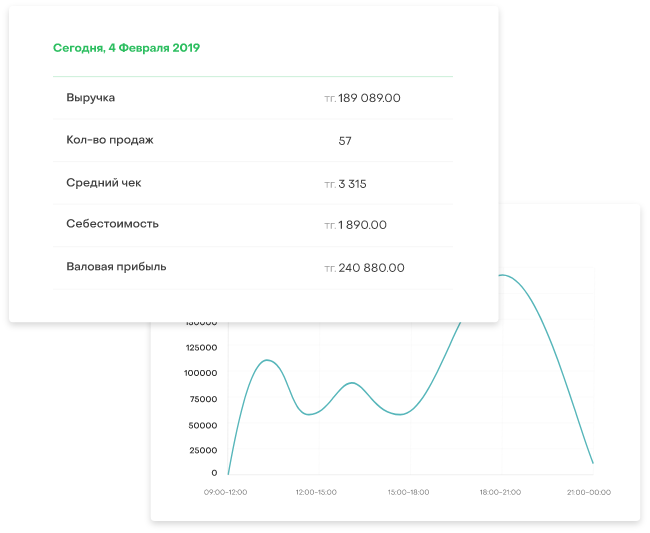Select the Кол-во продаж row label
This screenshot has width=650, height=533.
(x=110, y=141)
